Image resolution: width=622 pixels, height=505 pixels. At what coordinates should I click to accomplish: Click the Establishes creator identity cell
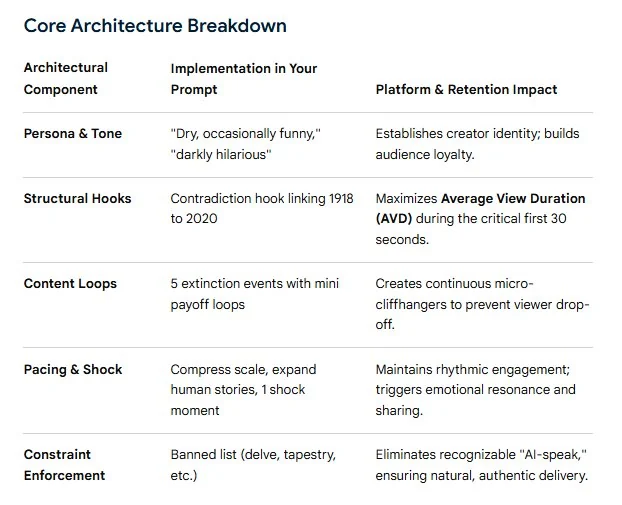(477, 144)
